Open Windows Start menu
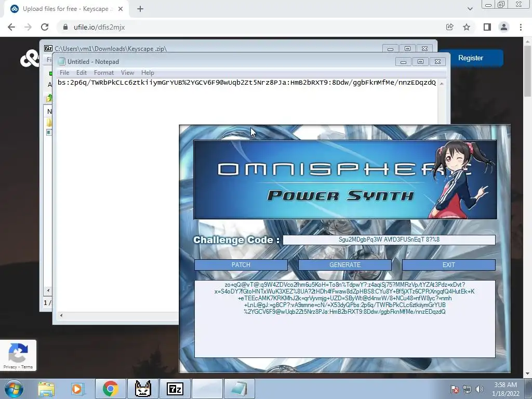 coord(14,389)
